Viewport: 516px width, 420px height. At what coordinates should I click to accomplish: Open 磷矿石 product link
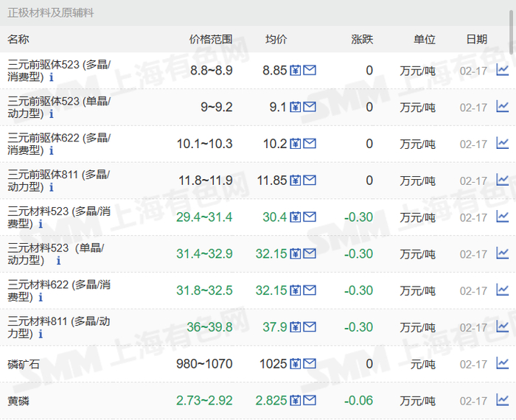coord(24,364)
